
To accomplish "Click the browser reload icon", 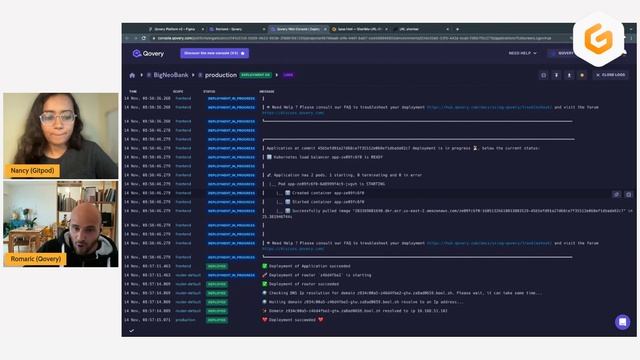I will [x=144, y=38].
